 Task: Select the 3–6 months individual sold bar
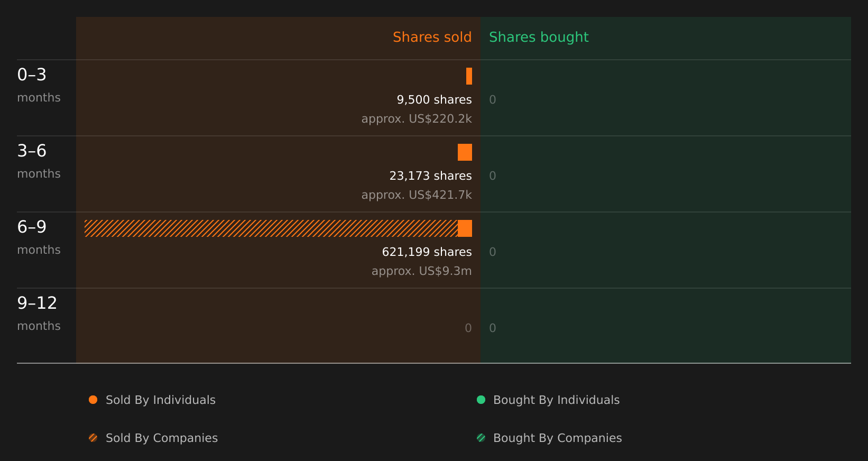(465, 152)
